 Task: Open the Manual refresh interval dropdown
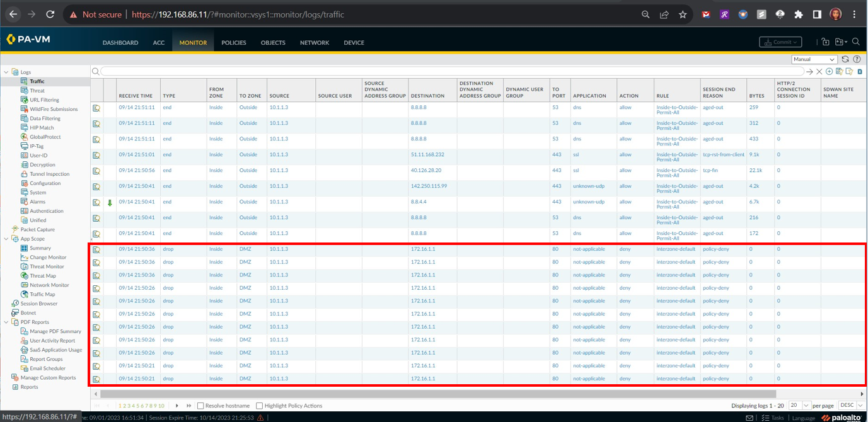point(814,59)
